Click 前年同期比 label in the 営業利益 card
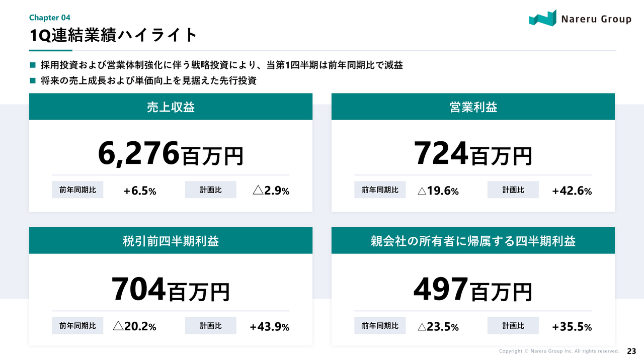The width and height of the screenshot is (644, 362). point(380,190)
